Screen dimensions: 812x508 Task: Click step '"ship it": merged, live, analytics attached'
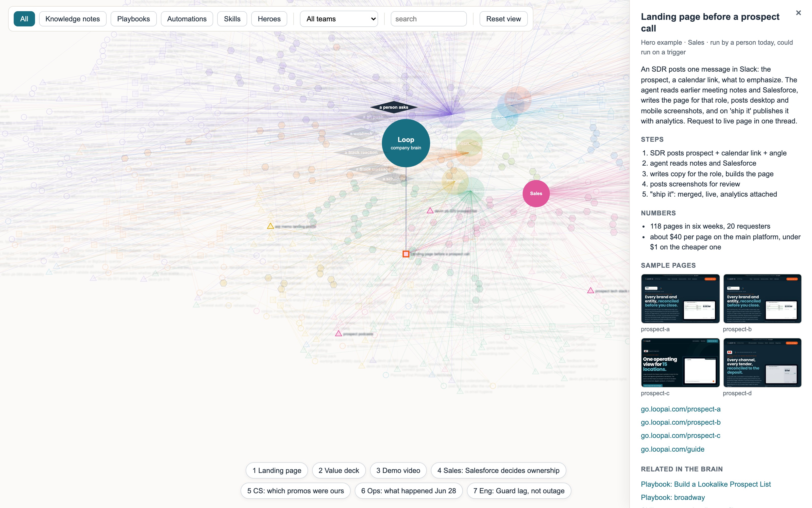713,194
